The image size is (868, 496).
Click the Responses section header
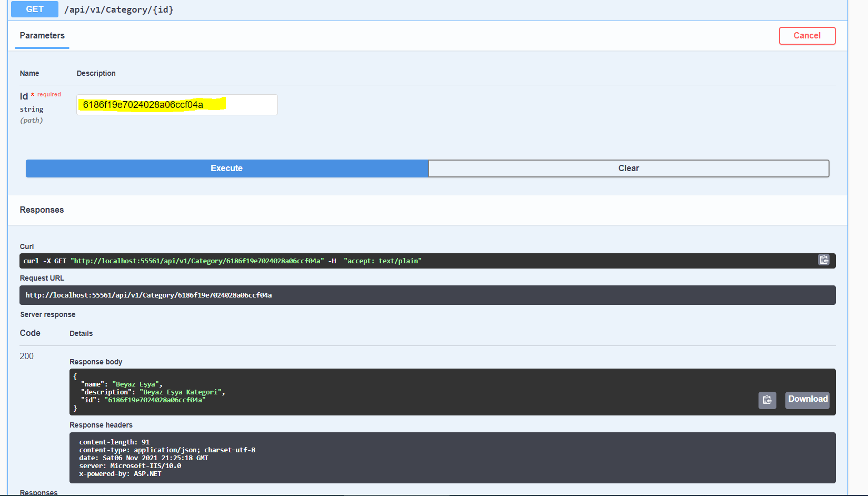pos(42,210)
